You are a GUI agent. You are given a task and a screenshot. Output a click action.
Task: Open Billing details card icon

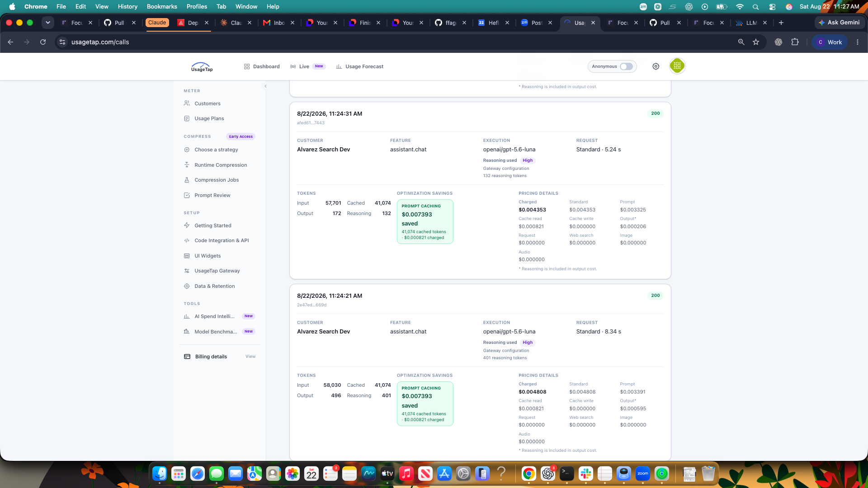point(187,357)
